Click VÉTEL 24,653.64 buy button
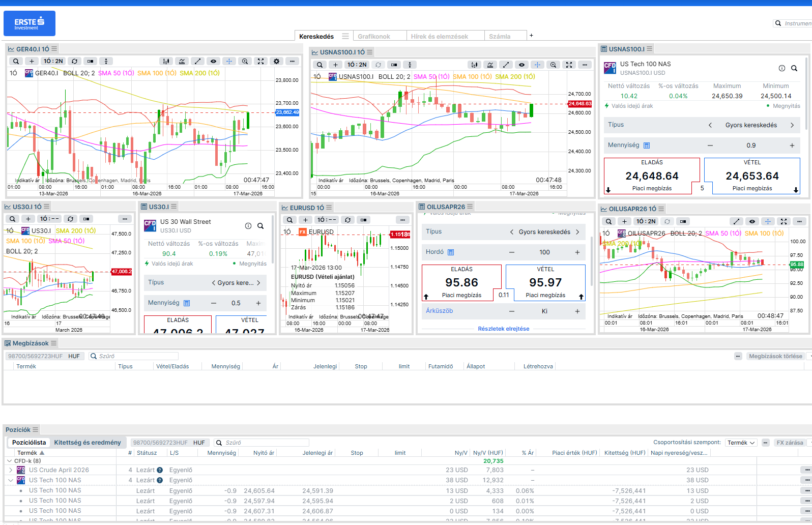812x525 pixels. coord(751,176)
